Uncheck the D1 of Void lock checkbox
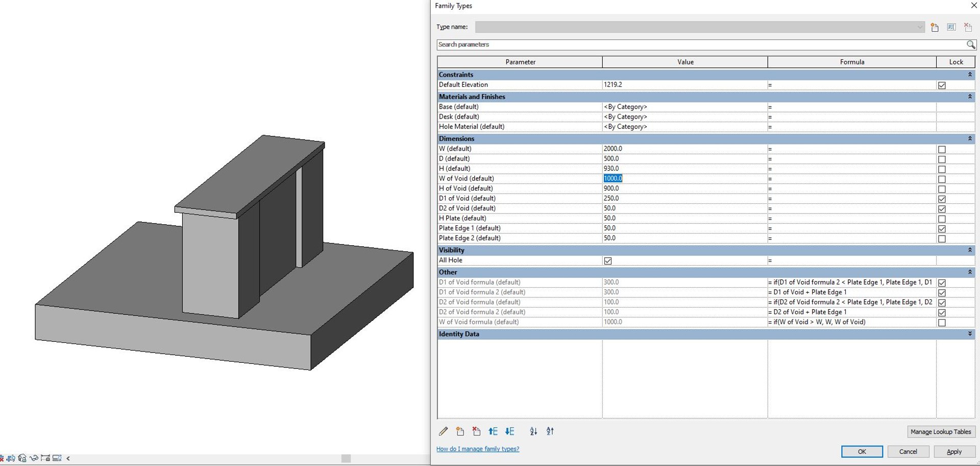 pyautogui.click(x=942, y=199)
